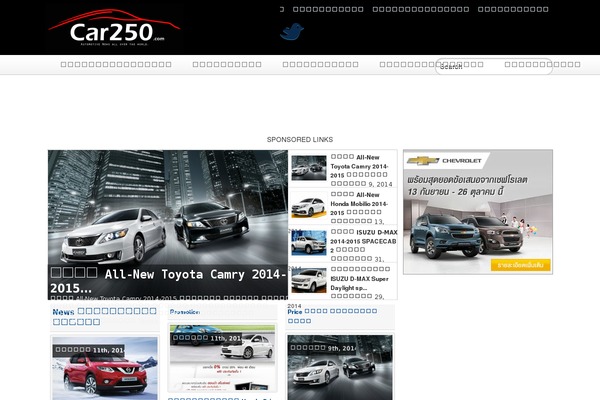Viewport: 600px width, 400px height.
Task: Select the Toyota Camry thumbnail in news list
Action: point(309,168)
